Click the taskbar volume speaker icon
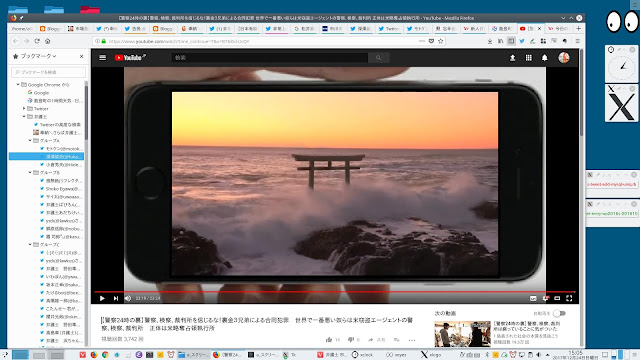Image resolution: width=640 pixels, height=360 pixels. pyautogui.click(x=538, y=355)
